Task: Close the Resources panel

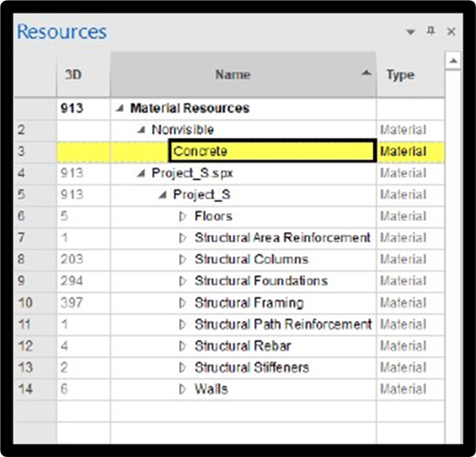Action: [x=451, y=31]
